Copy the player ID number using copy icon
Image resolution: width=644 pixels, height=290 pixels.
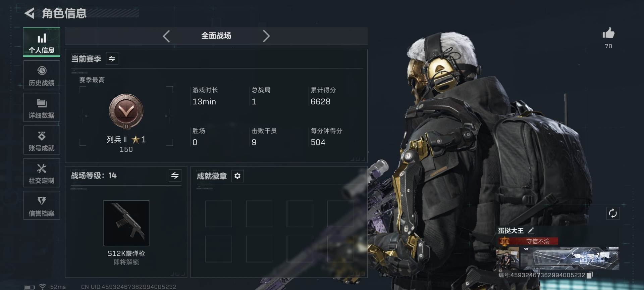coord(590,275)
